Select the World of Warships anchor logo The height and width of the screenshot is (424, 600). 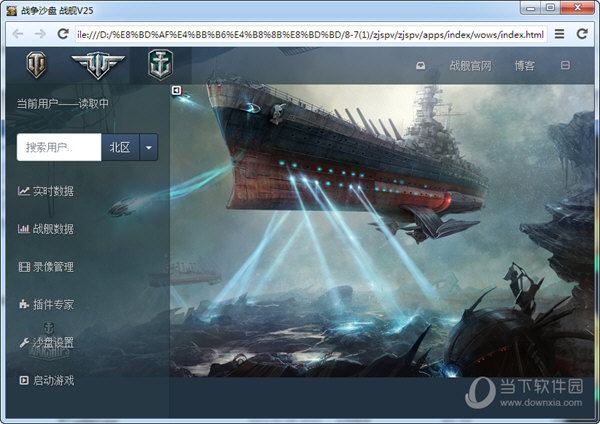(160, 65)
